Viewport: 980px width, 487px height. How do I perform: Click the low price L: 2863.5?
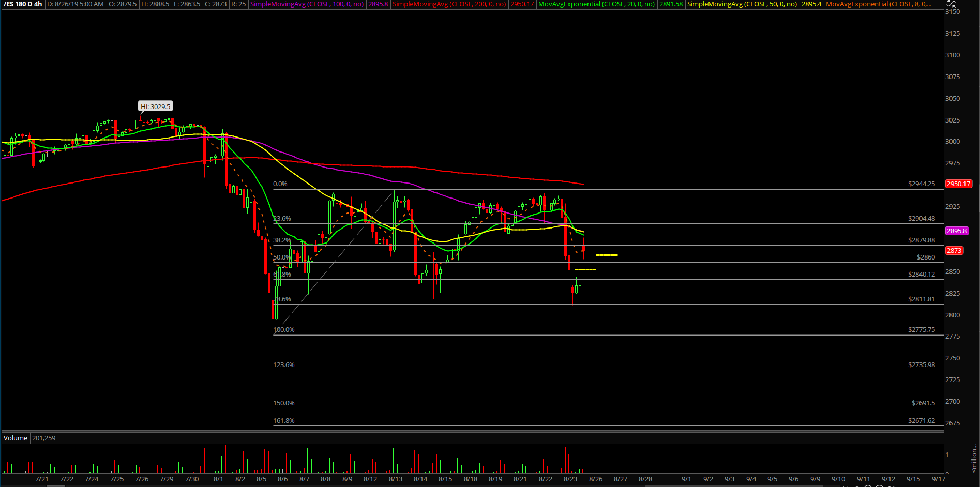coord(187,4)
